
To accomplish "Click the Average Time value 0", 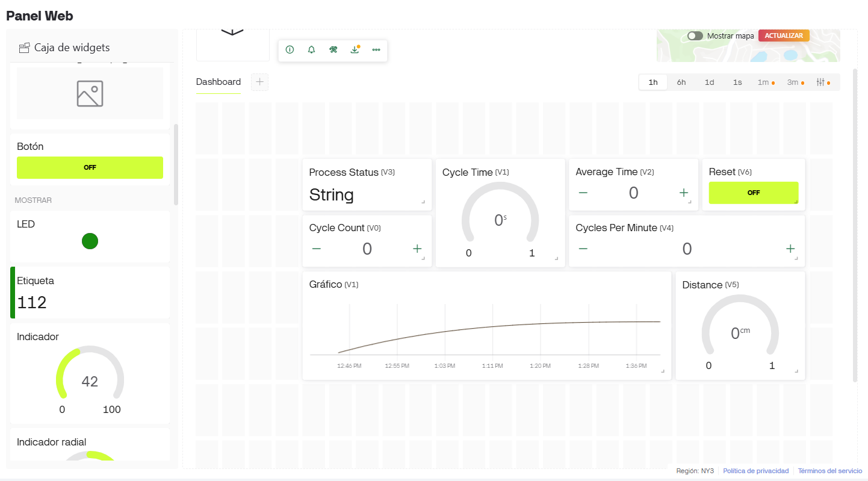I will point(633,193).
